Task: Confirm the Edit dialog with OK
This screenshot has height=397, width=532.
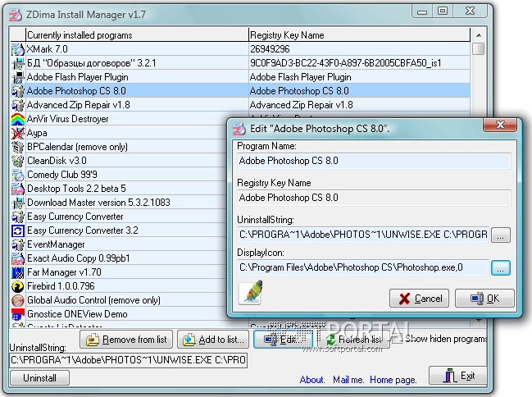Action: coord(484,299)
